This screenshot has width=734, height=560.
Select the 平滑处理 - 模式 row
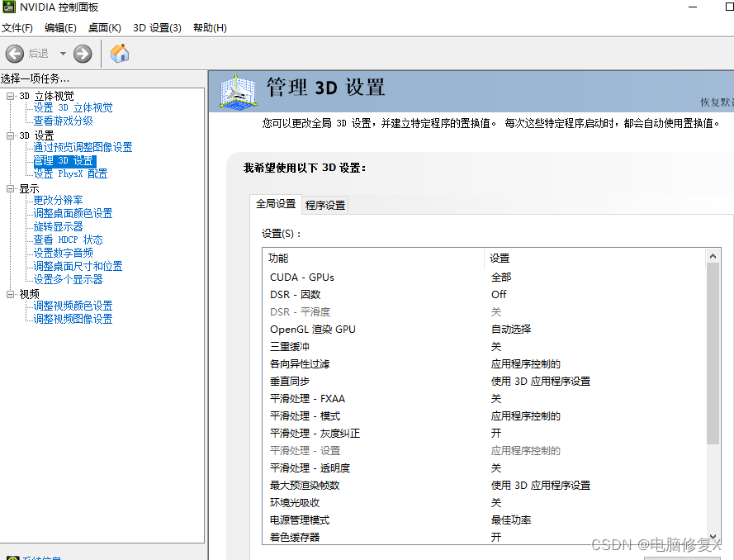coord(485,415)
